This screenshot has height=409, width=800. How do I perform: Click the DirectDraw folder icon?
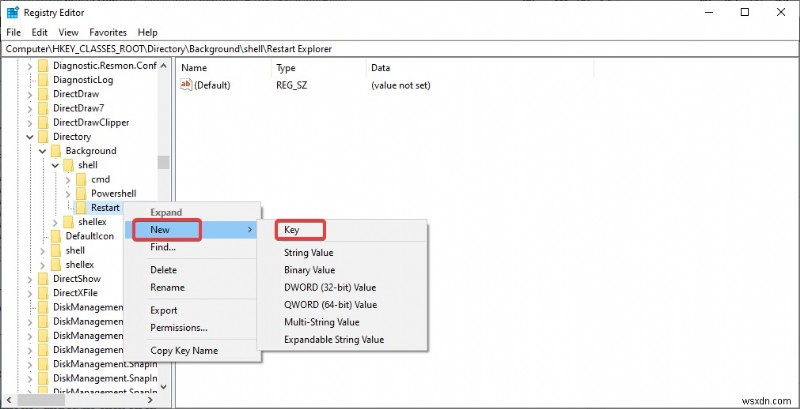43,94
